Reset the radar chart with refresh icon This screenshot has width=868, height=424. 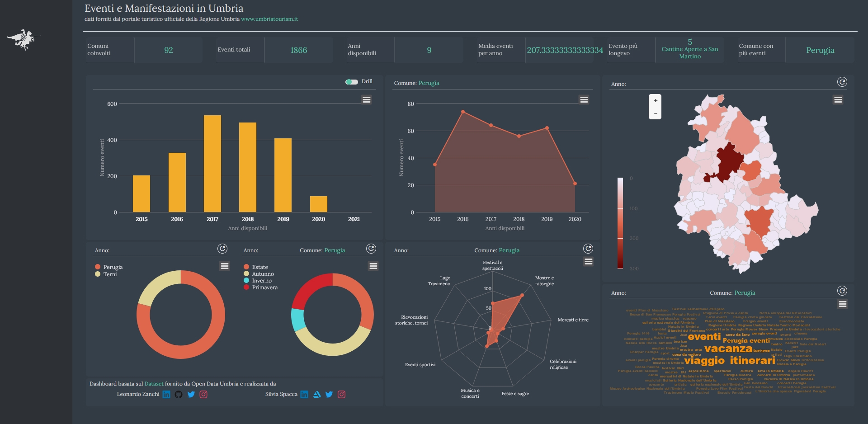[x=588, y=248]
